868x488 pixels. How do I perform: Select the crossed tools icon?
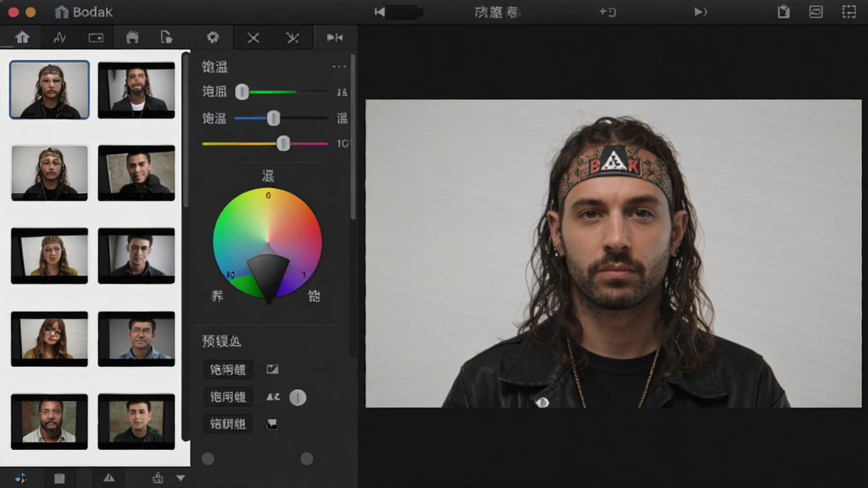292,37
